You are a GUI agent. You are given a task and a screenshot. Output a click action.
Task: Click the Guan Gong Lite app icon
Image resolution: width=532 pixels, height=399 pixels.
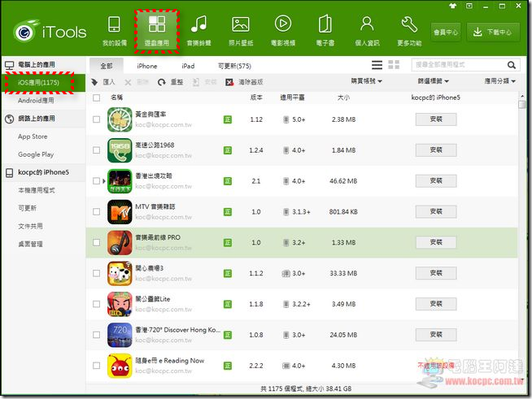coord(120,304)
